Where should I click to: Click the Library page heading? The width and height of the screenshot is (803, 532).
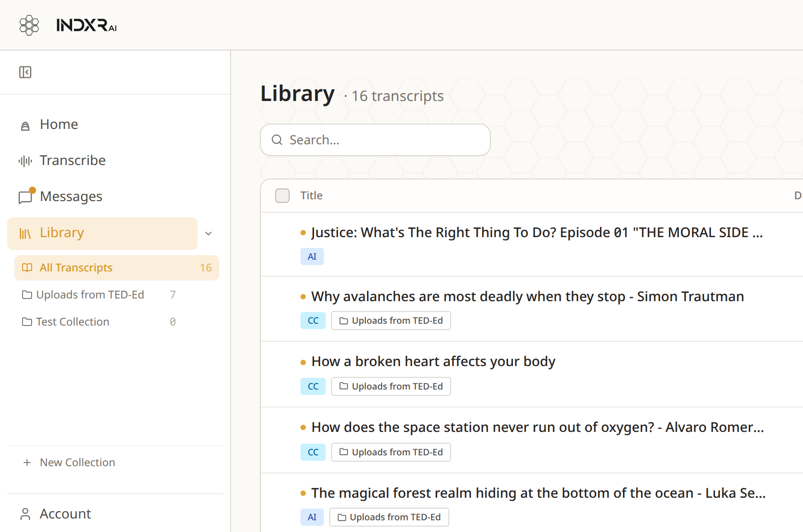point(297,94)
